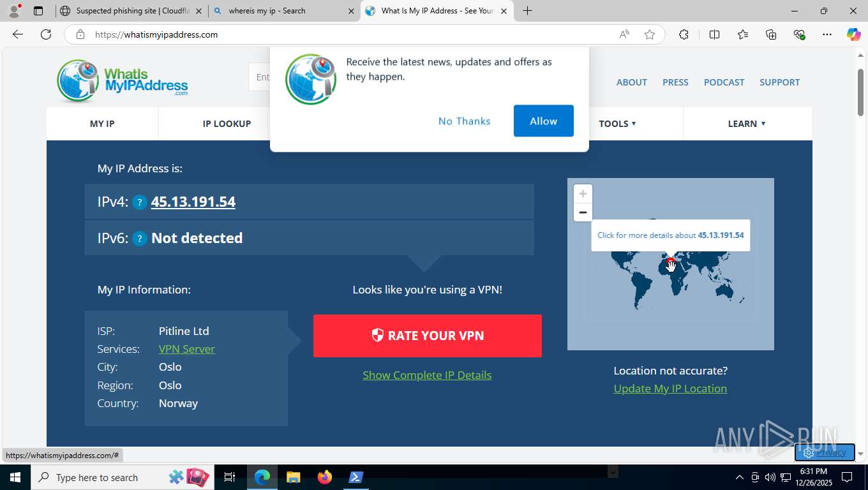
Task: Click the browser back arrow
Action: click(x=18, y=34)
